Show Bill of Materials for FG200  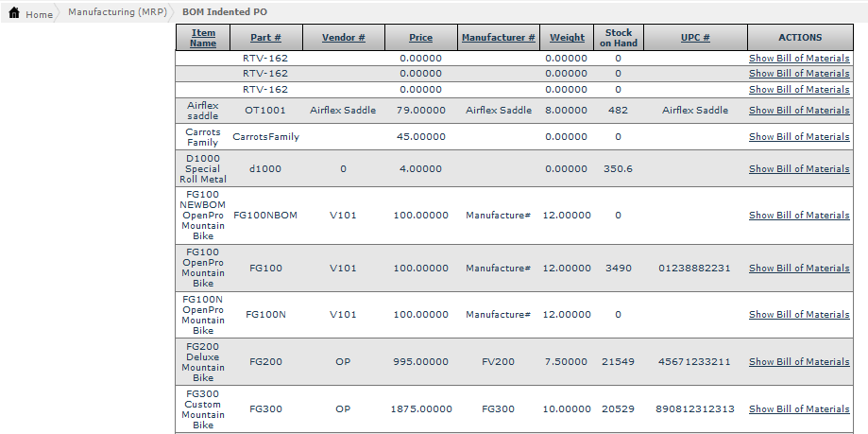pos(799,362)
